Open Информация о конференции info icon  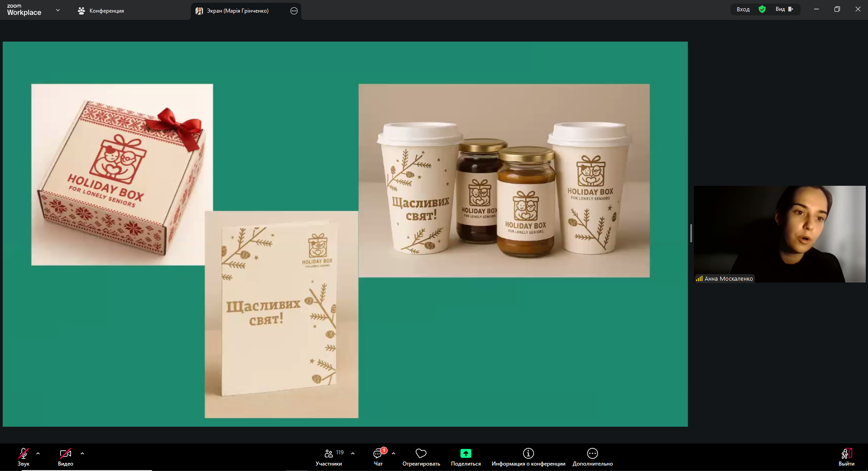click(x=528, y=457)
